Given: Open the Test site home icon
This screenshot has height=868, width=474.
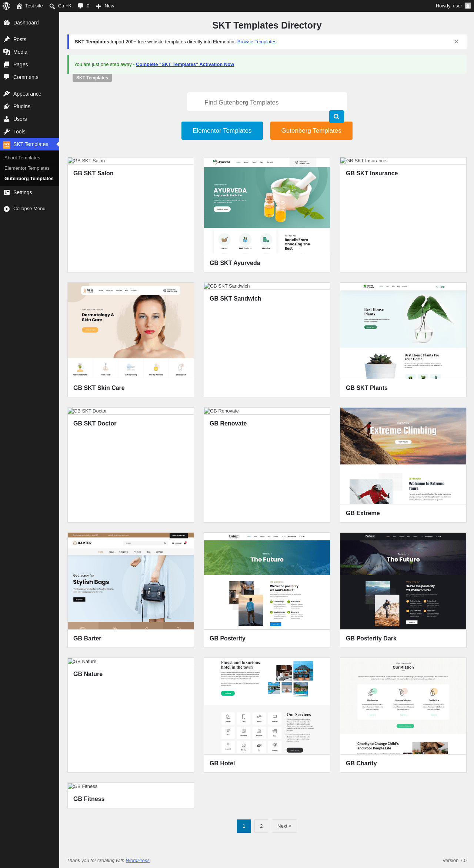Looking at the screenshot, I should pos(19,6).
